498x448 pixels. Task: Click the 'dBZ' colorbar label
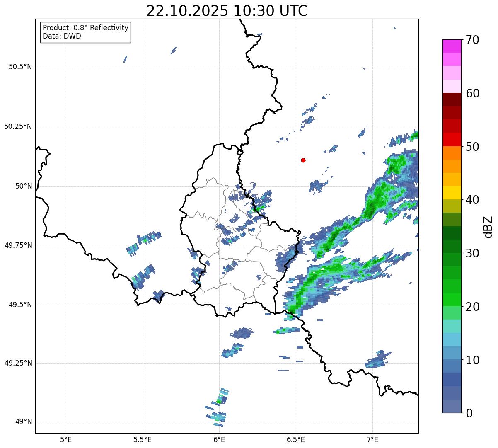pyautogui.click(x=488, y=226)
